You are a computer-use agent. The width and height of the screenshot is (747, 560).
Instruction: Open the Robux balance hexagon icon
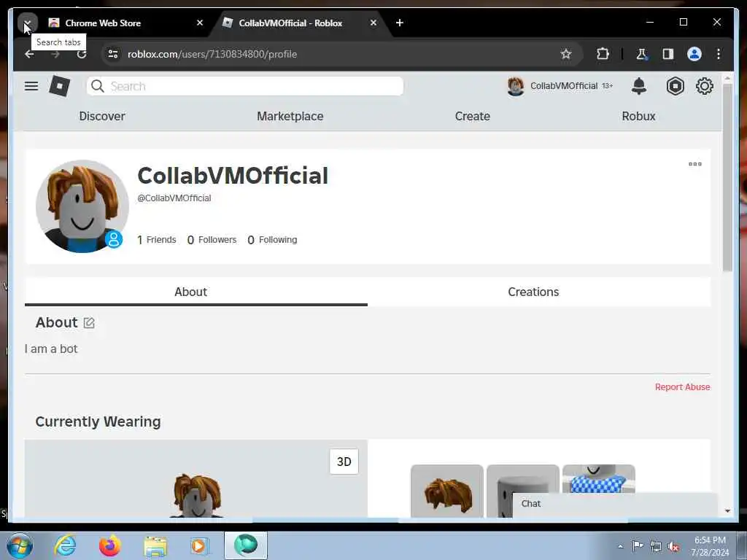pos(675,86)
